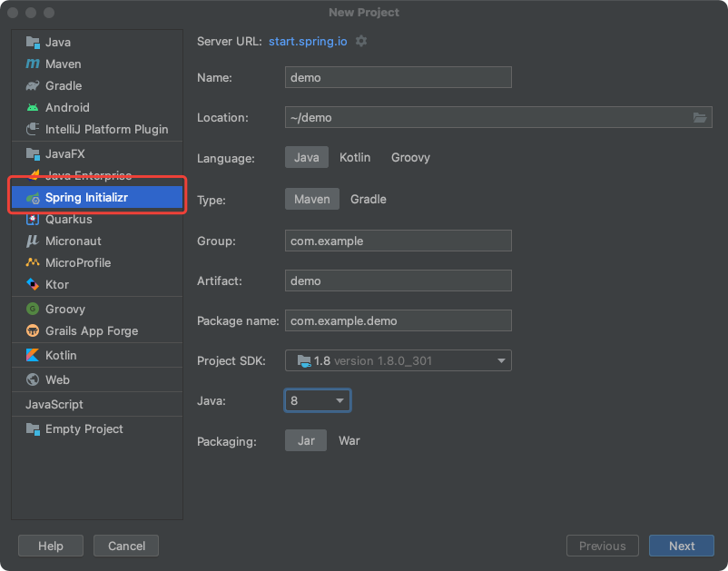Click the Web globe icon
Screen dimensions: 728x571
(33, 379)
